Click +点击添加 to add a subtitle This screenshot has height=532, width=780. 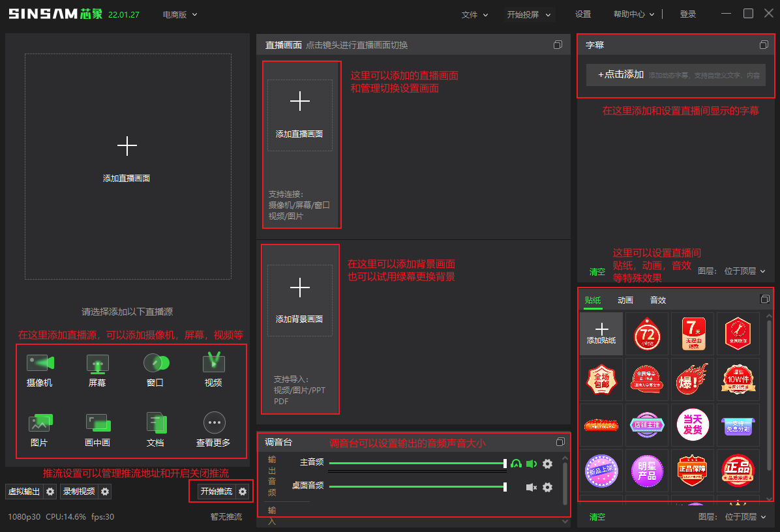pos(676,75)
